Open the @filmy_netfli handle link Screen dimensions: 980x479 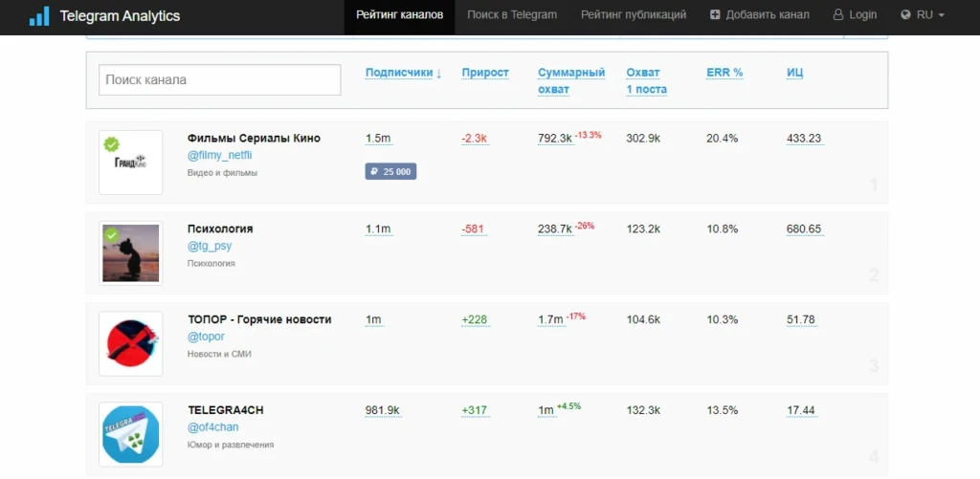pyautogui.click(x=219, y=156)
